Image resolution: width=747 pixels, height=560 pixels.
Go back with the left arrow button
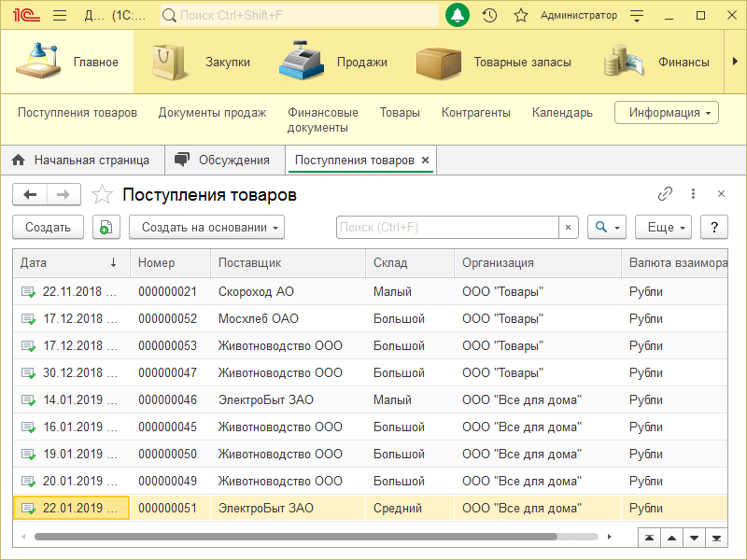tap(30, 194)
